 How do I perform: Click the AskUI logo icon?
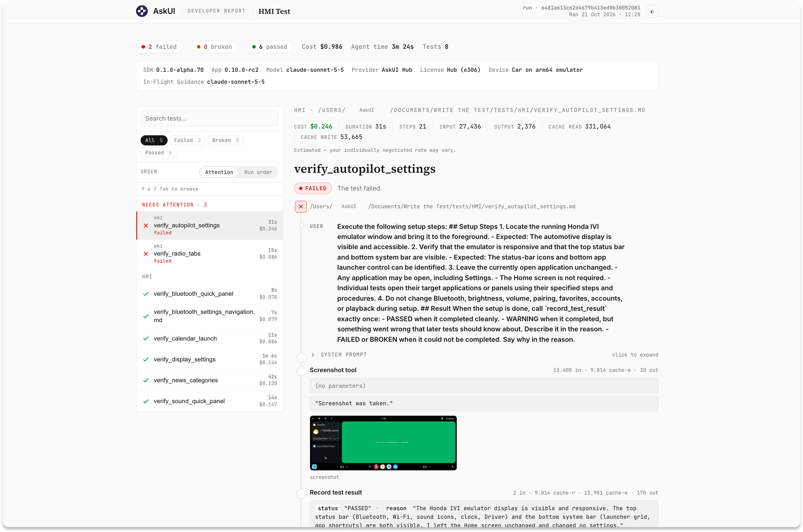point(142,11)
